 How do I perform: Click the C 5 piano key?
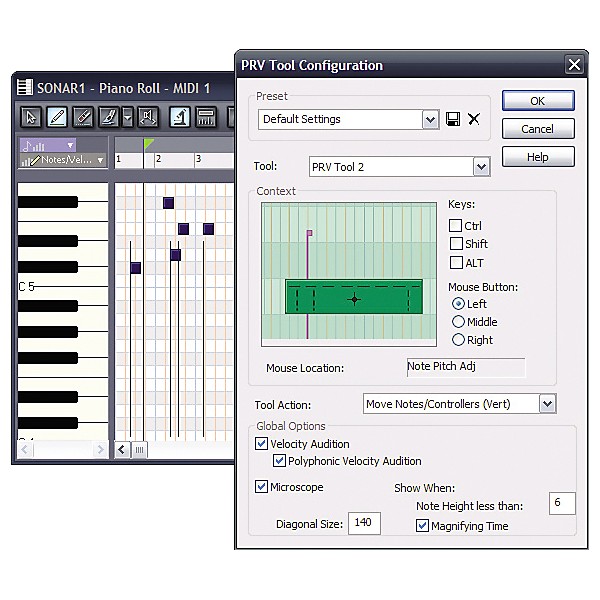[x=62, y=286]
